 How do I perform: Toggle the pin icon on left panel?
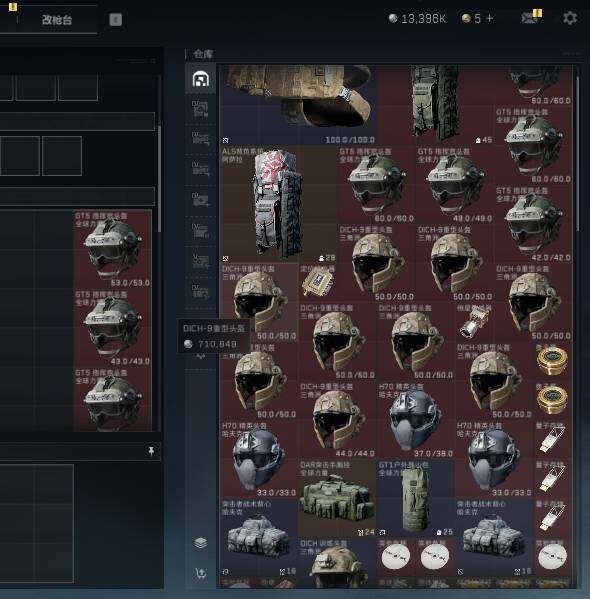pos(151,451)
